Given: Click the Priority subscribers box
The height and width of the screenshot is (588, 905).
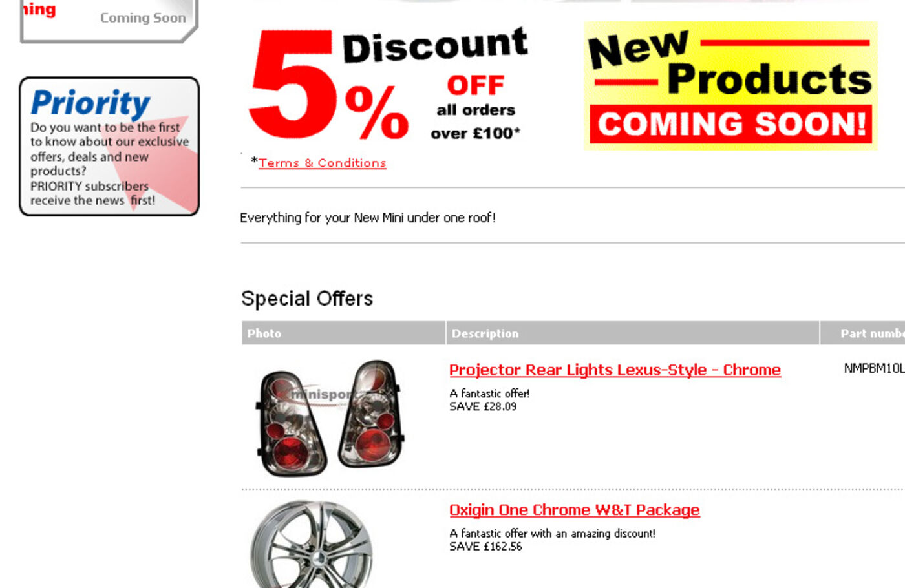Looking at the screenshot, I should pyautogui.click(x=109, y=146).
